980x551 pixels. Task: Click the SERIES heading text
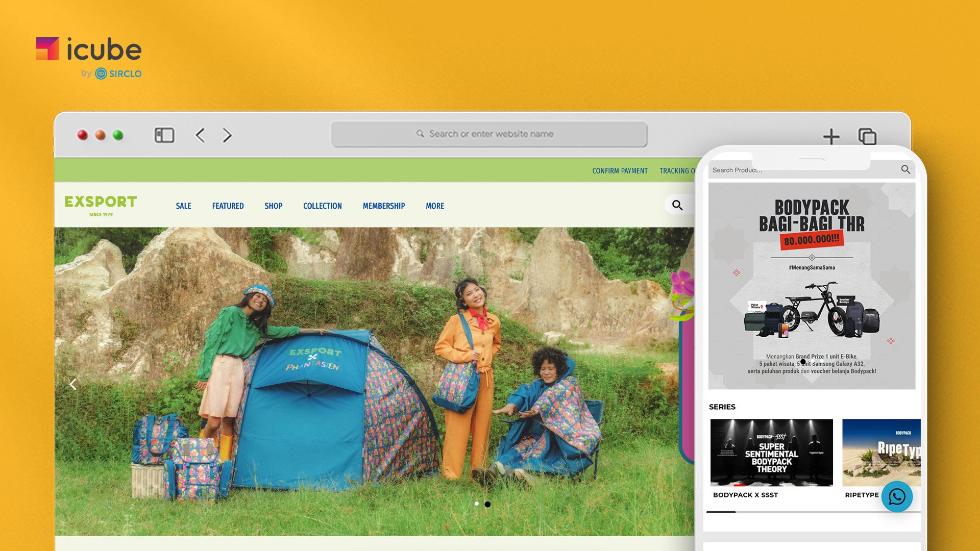pos(722,407)
